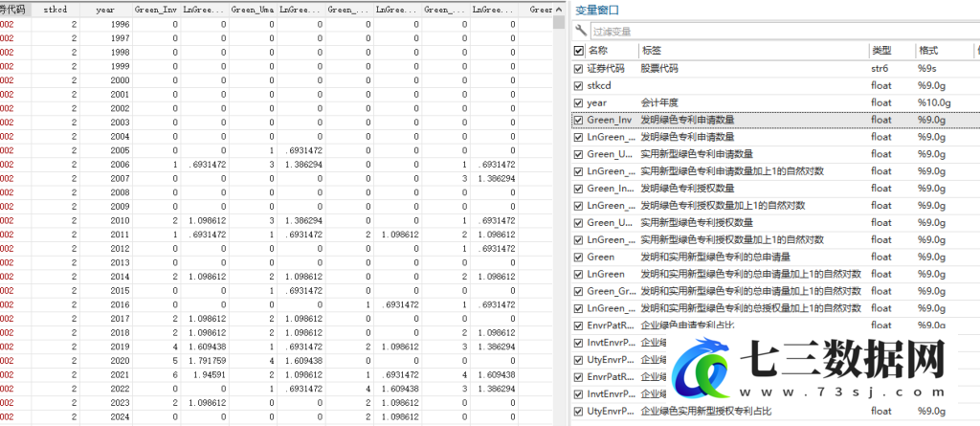
Task: Focus the 过滤变量 filter input field
Action: 785,31
